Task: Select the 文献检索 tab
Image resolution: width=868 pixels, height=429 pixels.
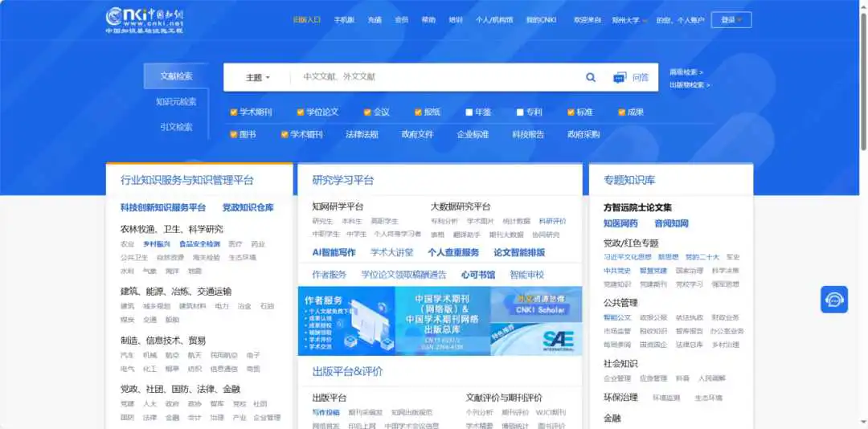Action: (x=177, y=76)
